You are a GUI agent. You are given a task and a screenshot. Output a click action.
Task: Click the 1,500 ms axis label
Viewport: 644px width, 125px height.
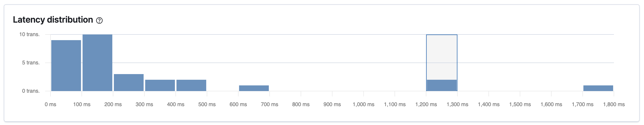(x=520, y=104)
